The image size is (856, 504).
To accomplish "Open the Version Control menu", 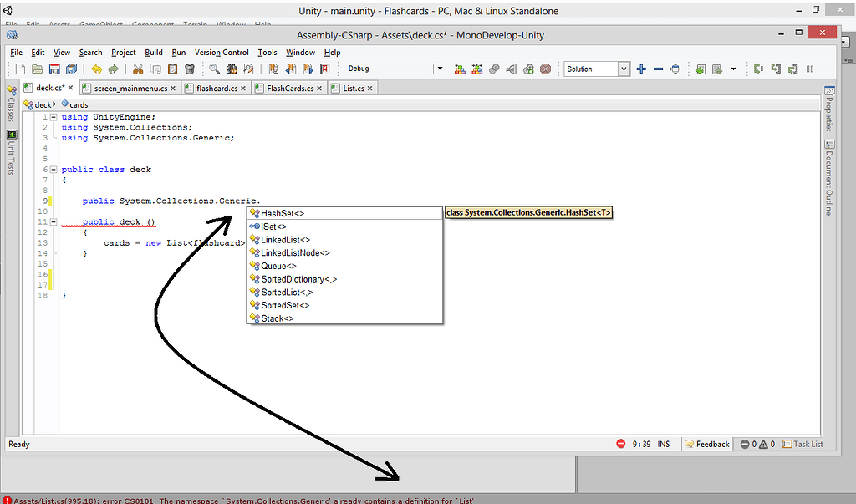I will [222, 52].
